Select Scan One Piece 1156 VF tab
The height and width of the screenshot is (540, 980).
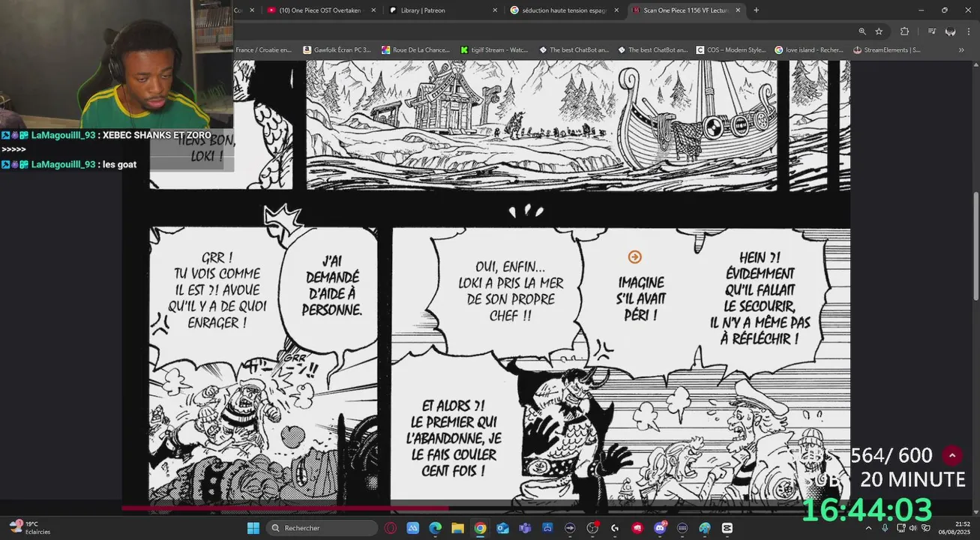coord(685,10)
